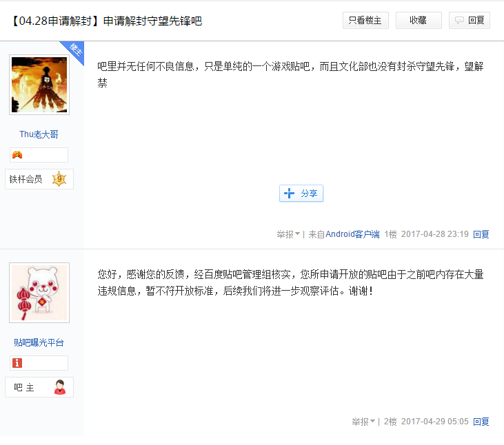Click the 铁杆会员 level 9 star badge
The width and height of the screenshot is (504, 445).
pos(59,179)
